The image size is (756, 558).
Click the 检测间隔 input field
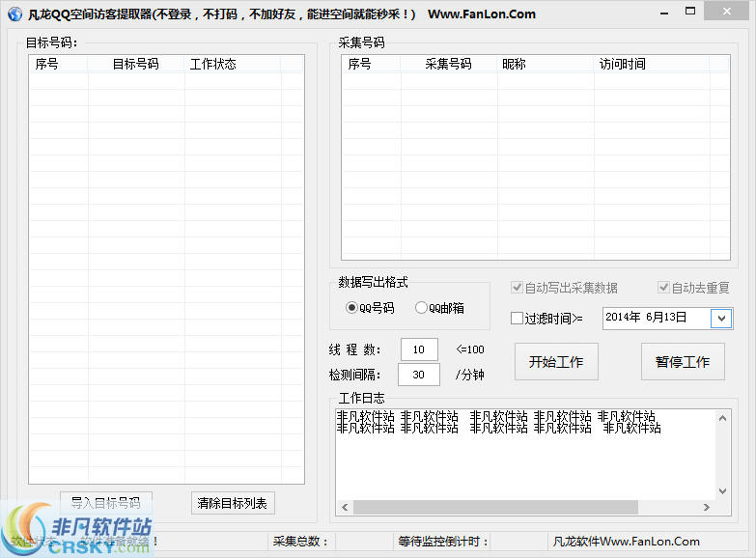click(418, 375)
